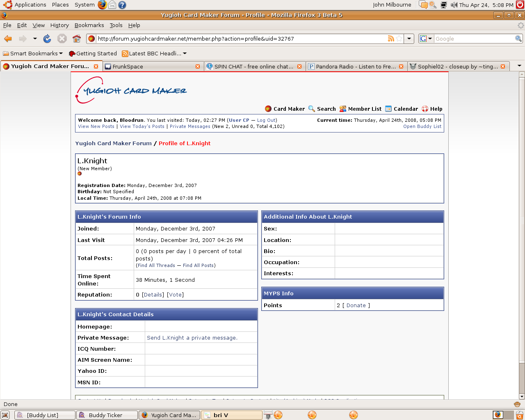Click the search magnifier in Google box

(x=518, y=39)
